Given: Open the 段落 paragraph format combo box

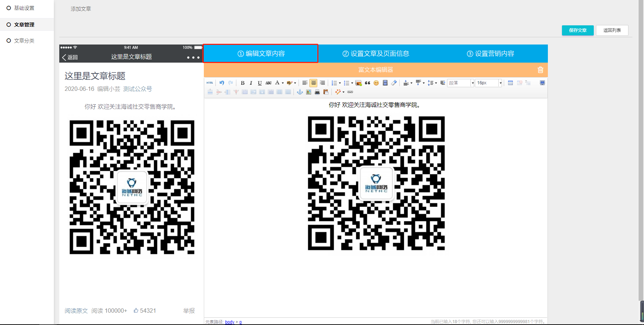Looking at the screenshot, I should [460, 83].
